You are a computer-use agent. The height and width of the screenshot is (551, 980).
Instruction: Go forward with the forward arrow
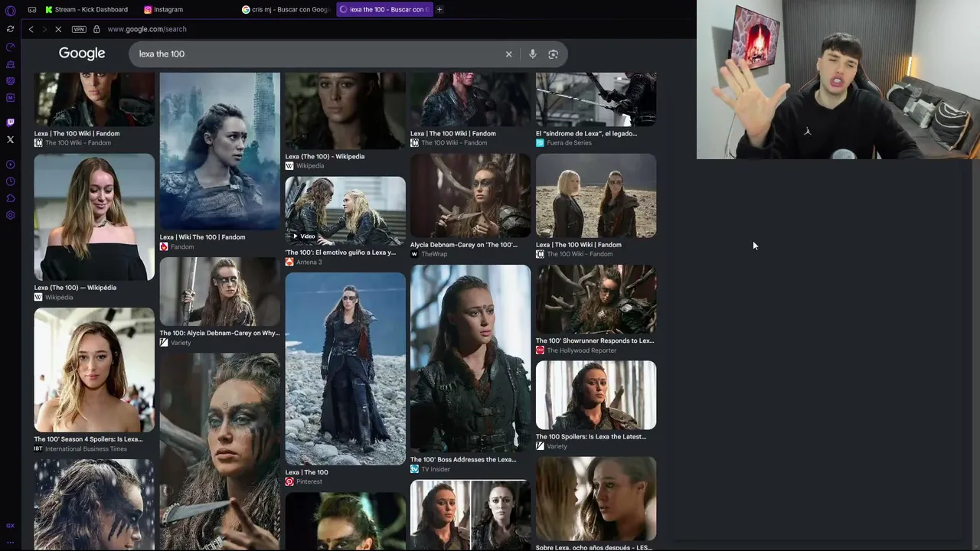44,29
